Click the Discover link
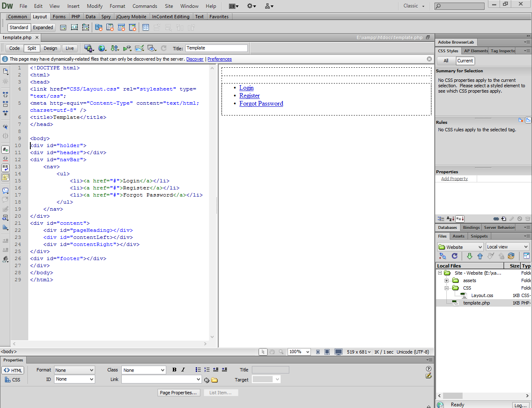This screenshot has width=532, height=408. [x=195, y=59]
